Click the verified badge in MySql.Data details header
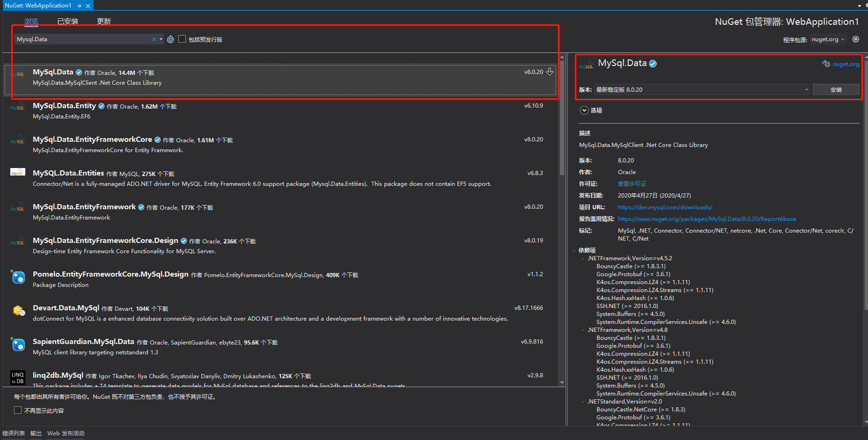This screenshot has width=868, height=440. click(653, 64)
